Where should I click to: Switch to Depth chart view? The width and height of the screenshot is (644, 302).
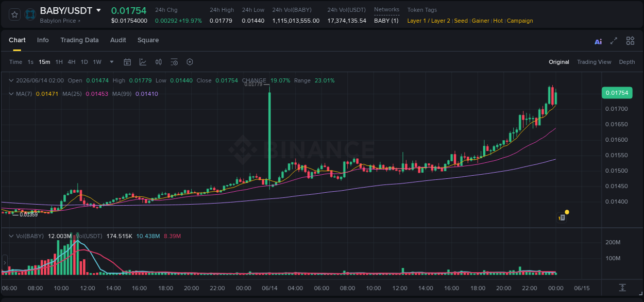click(x=627, y=62)
